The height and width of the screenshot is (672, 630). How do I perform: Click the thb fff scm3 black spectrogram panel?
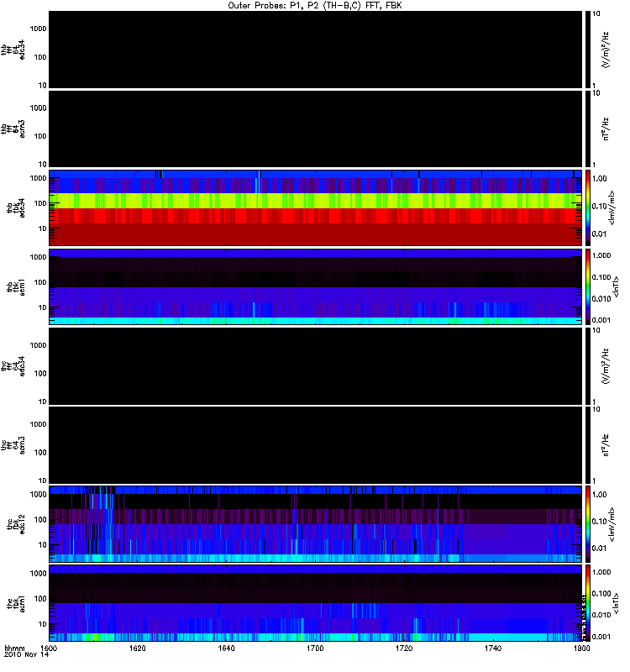(316, 129)
